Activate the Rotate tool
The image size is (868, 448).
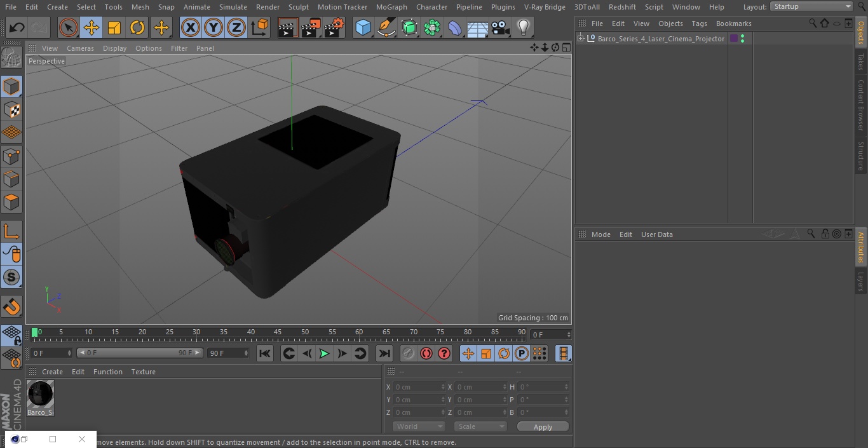[x=137, y=27]
